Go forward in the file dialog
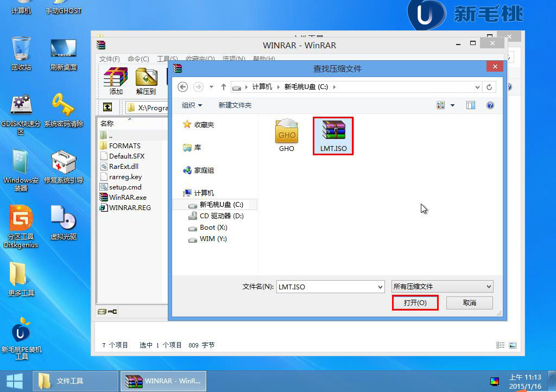This screenshot has height=392, width=556. [x=198, y=87]
